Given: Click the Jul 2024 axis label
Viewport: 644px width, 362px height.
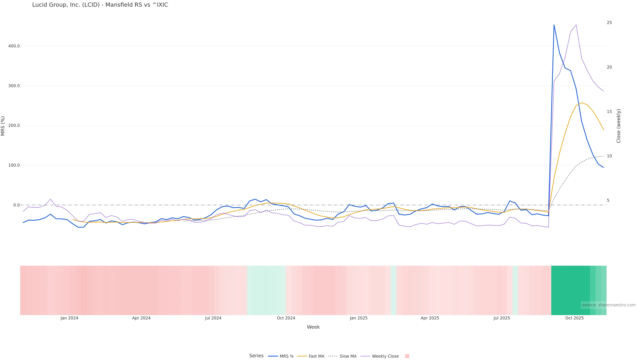Looking at the screenshot, I should click(x=213, y=318).
